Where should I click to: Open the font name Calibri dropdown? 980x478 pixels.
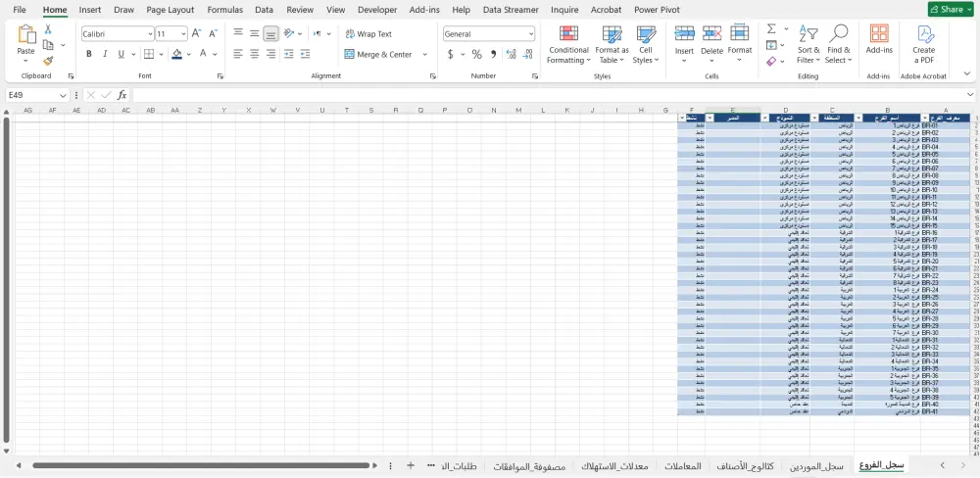[151, 33]
